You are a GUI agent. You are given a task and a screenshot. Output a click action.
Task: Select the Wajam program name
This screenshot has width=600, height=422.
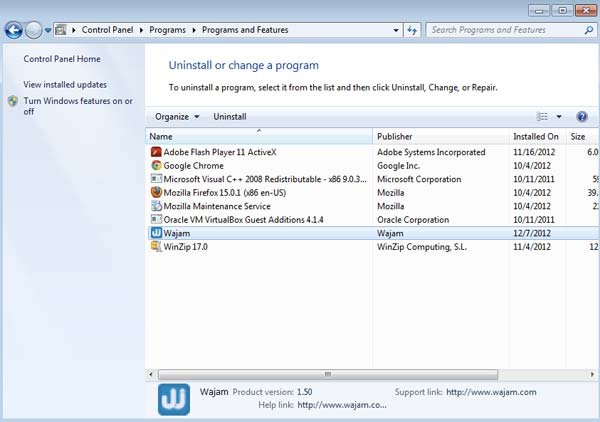point(176,233)
